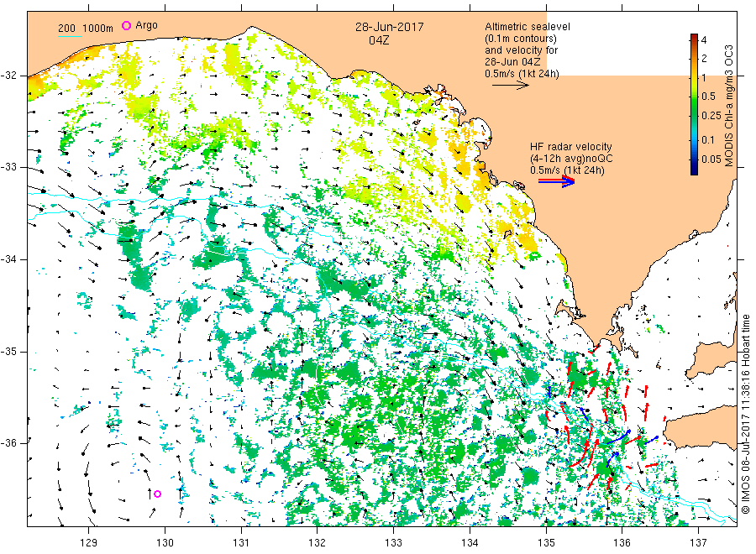The image size is (756, 554).
Task: Click the cyan 200m contour legend line
Action: (x=70, y=36)
